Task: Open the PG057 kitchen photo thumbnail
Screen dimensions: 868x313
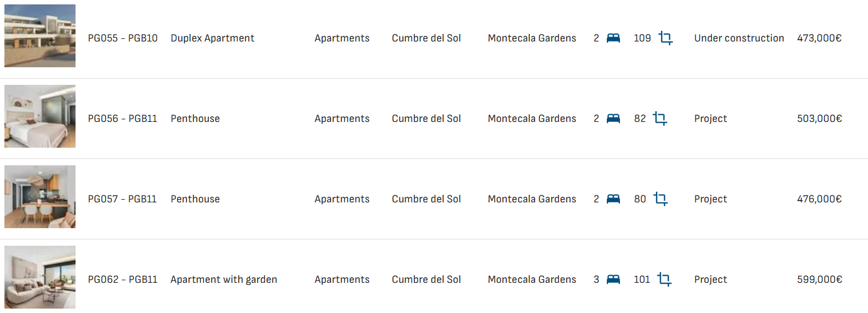Action: pyautogui.click(x=40, y=197)
